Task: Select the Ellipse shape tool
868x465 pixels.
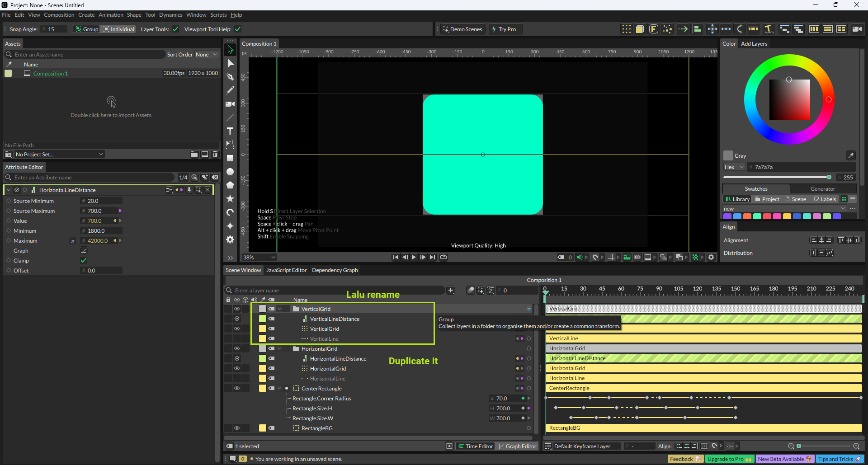Action: pyautogui.click(x=230, y=172)
